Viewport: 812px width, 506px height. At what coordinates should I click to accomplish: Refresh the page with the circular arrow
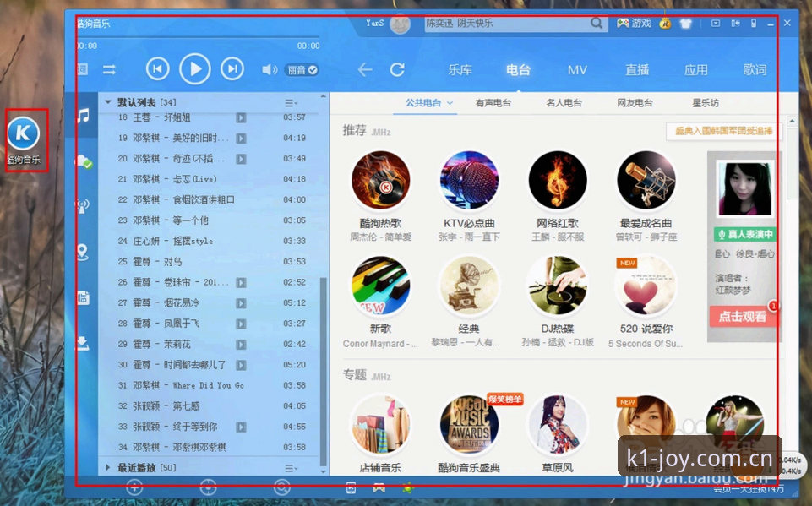click(397, 69)
